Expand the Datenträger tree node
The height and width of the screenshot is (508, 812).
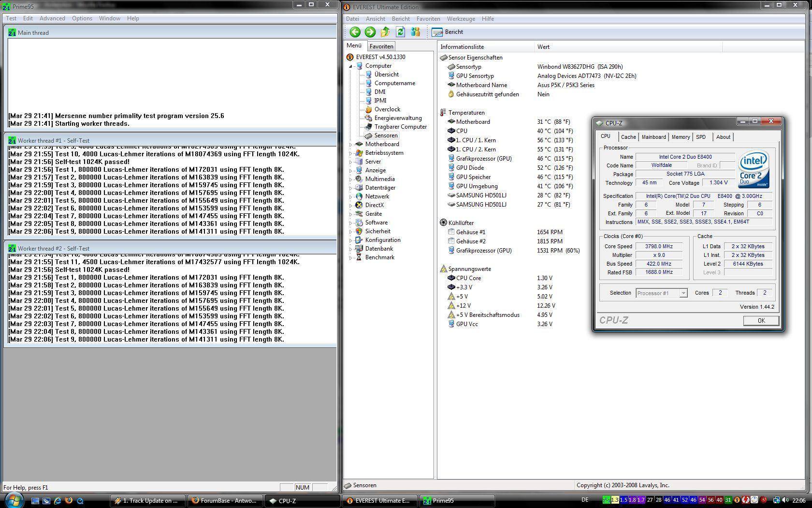point(350,188)
